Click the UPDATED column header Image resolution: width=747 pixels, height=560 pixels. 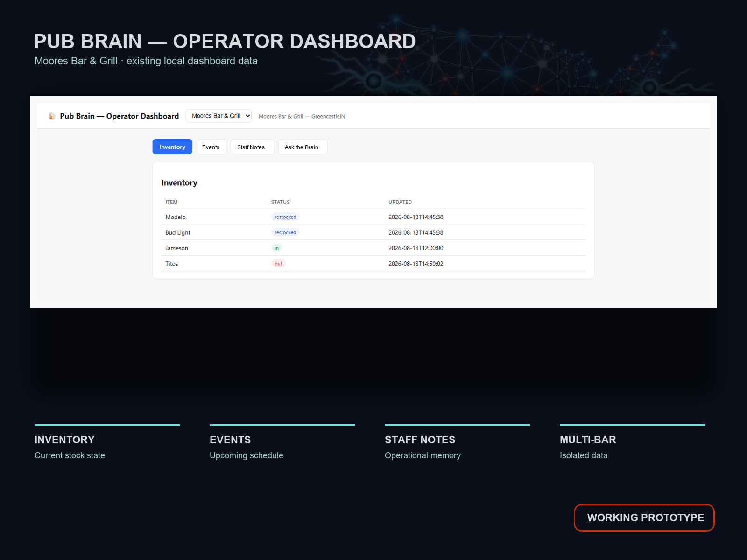point(400,202)
